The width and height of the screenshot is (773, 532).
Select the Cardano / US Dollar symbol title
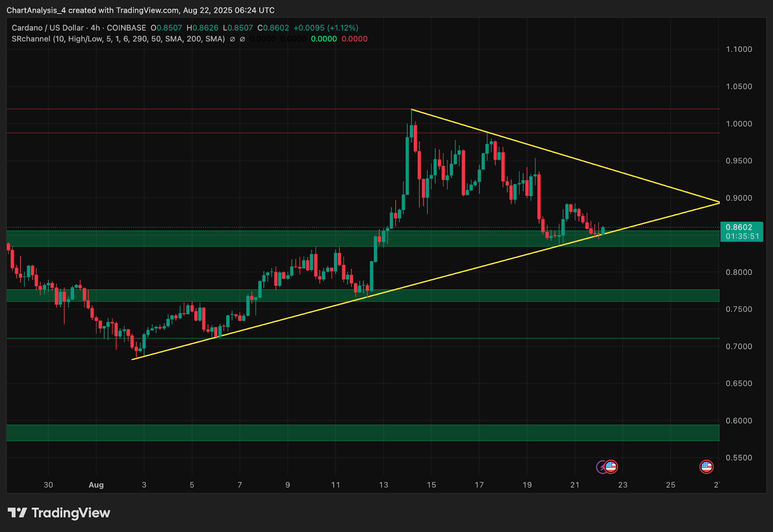[48, 28]
